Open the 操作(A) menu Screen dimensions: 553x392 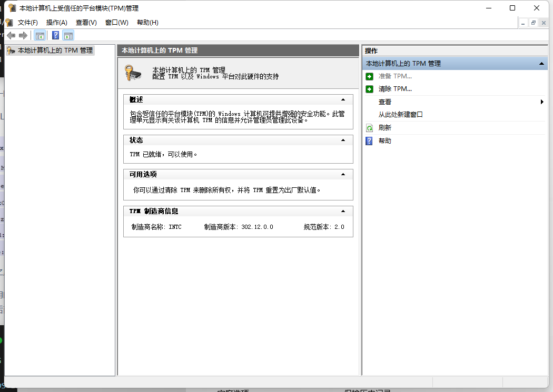(57, 23)
